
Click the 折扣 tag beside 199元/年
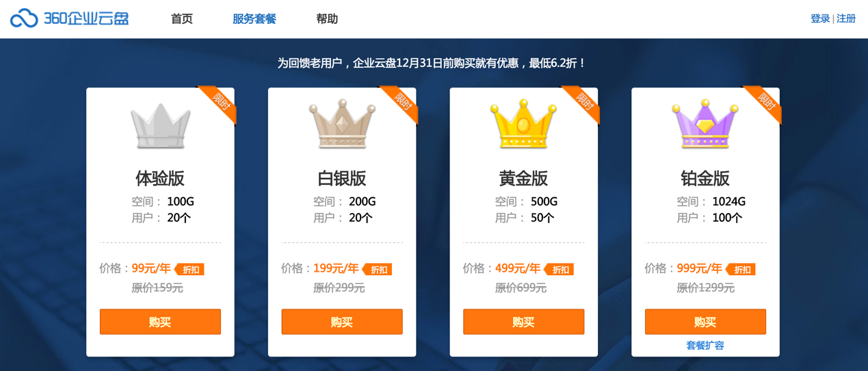tap(378, 270)
